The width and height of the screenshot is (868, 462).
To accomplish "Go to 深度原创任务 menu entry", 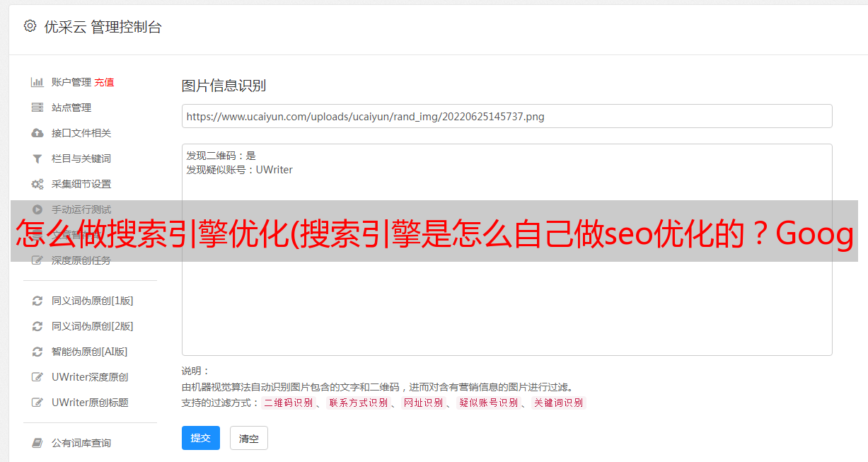I will [81, 260].
